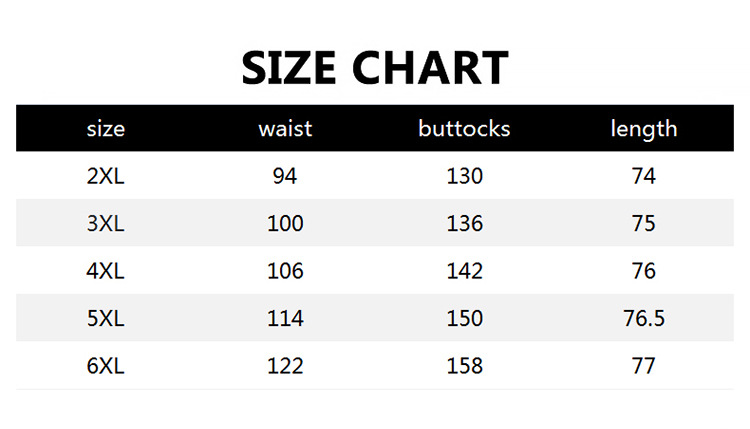This screenshot has height=429, width=750.
Task: Click length value 76.5
Action: 644,319
